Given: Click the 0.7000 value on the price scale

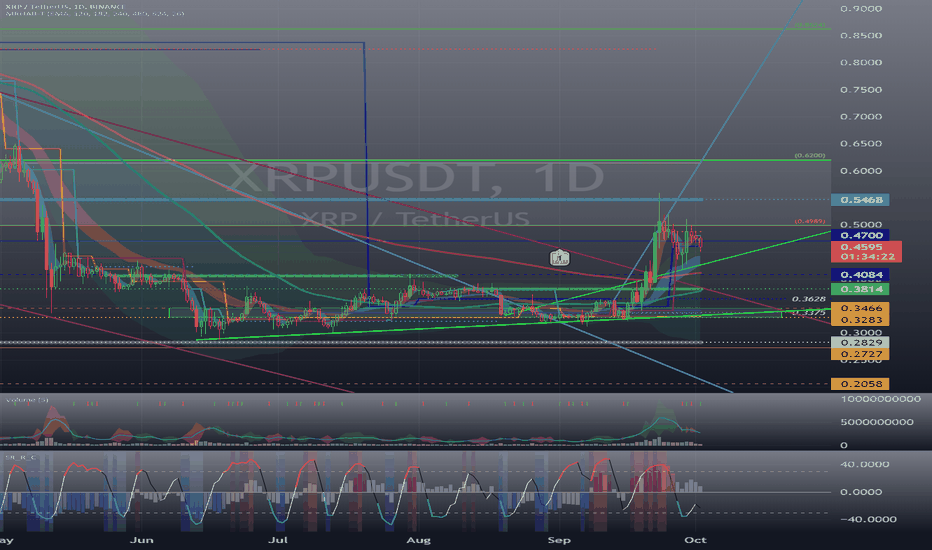Looking at the screenshot, I should tap(861, 117).
